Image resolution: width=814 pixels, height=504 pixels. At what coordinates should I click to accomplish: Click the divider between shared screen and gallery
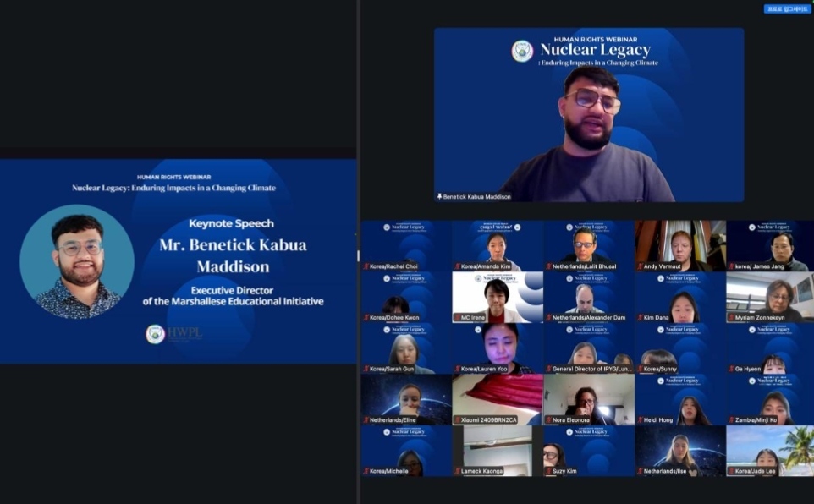tap(359, 254)
